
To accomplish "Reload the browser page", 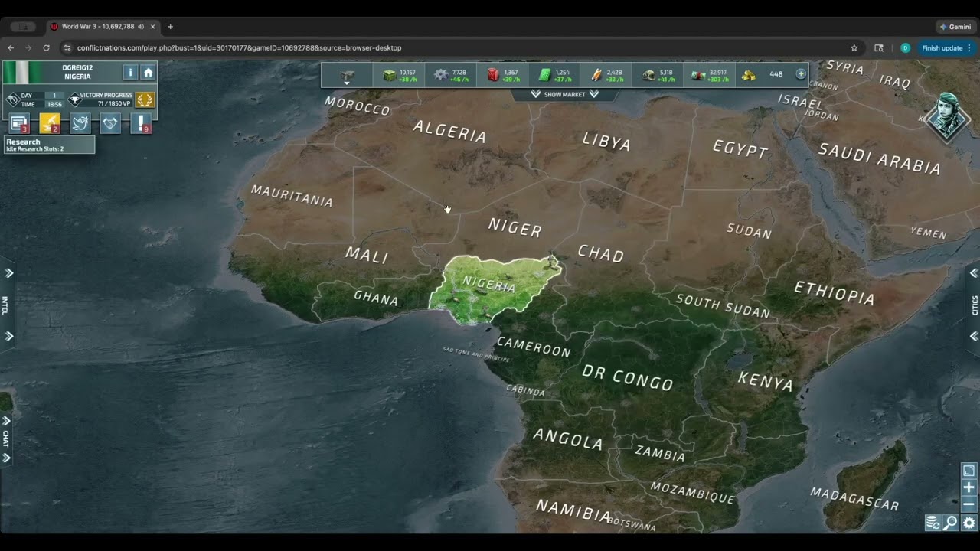I will tap(46, 47).
